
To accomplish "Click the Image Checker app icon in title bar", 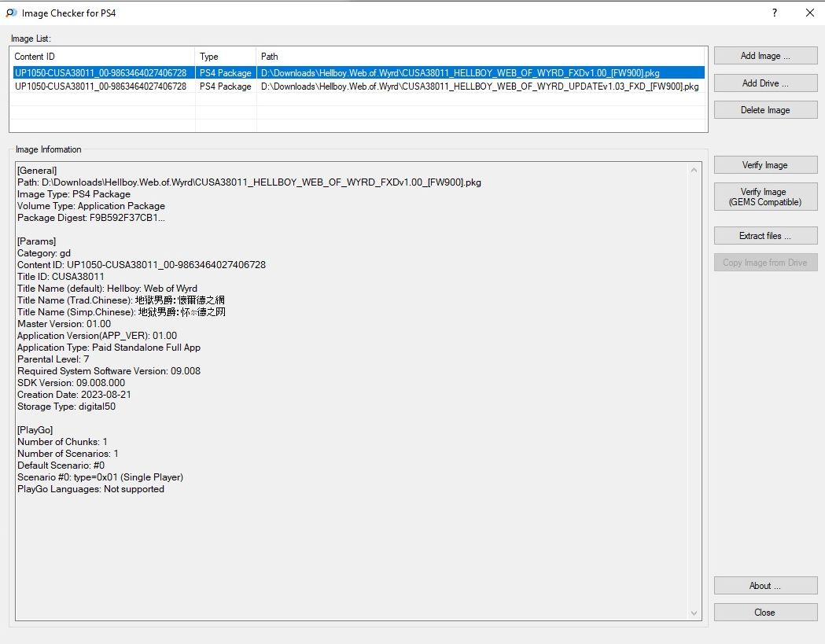I will [x=11, y=13].
